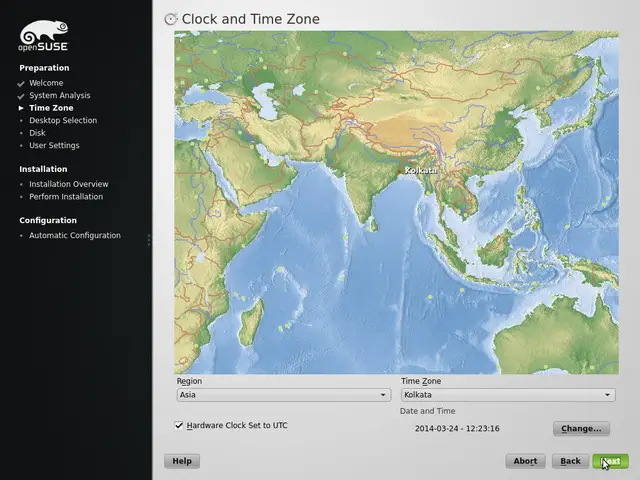The width and height of the screenshot is (640, 480).
Task: Click the Clock and Time Zone title
Action: point(251,19)
